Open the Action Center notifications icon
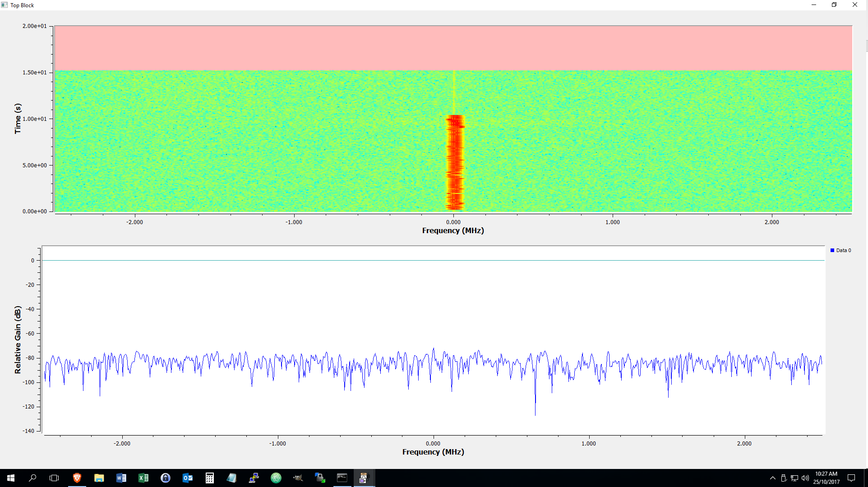Screen dimensions: 868x487 851,478
